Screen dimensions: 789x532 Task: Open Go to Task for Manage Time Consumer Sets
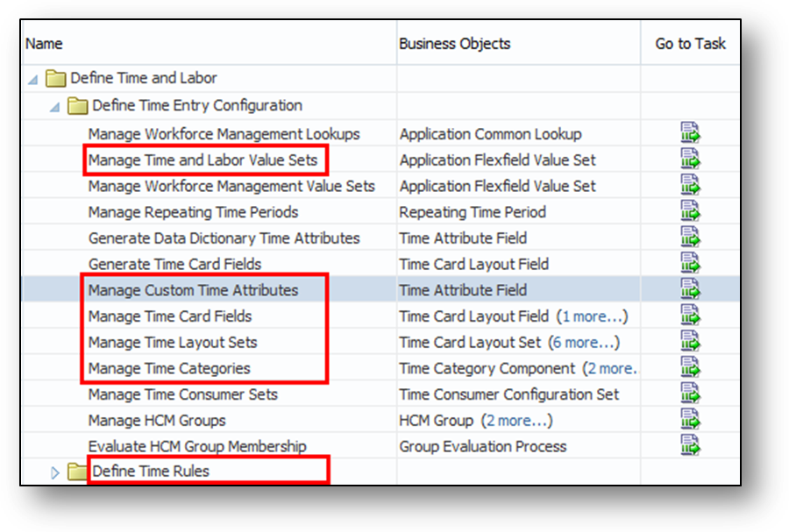(690, 394)
